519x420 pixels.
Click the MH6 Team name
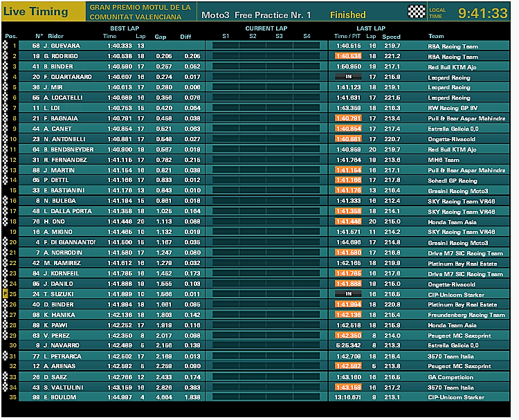pos(444,161)
